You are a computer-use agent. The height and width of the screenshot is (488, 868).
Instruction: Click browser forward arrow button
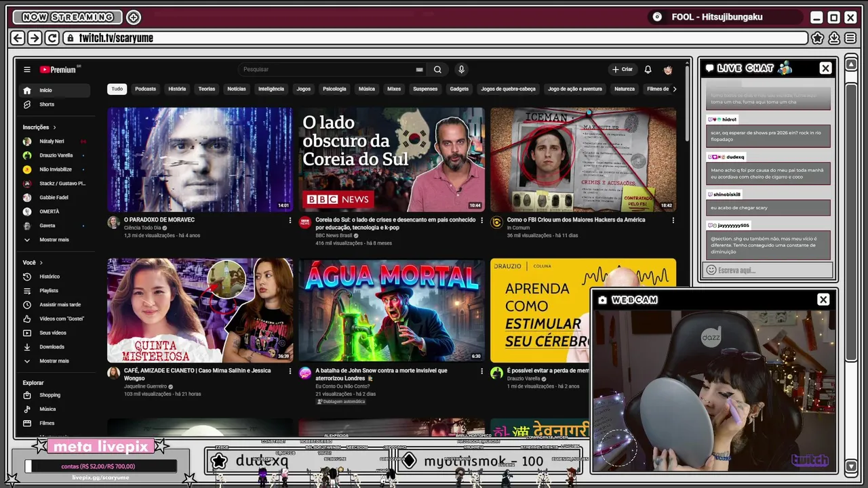tap(35, 38)
